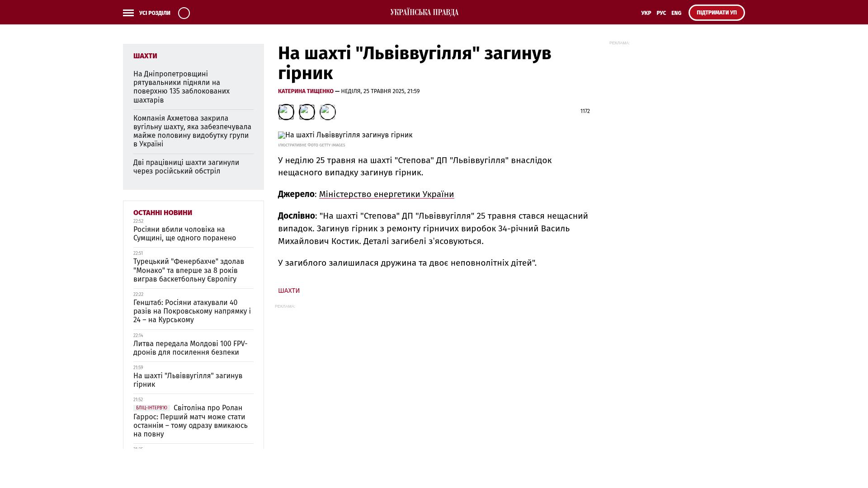This screenshot has height=488, width=868.
Task: Click the circular search icon in header
Action: (184, 13)
